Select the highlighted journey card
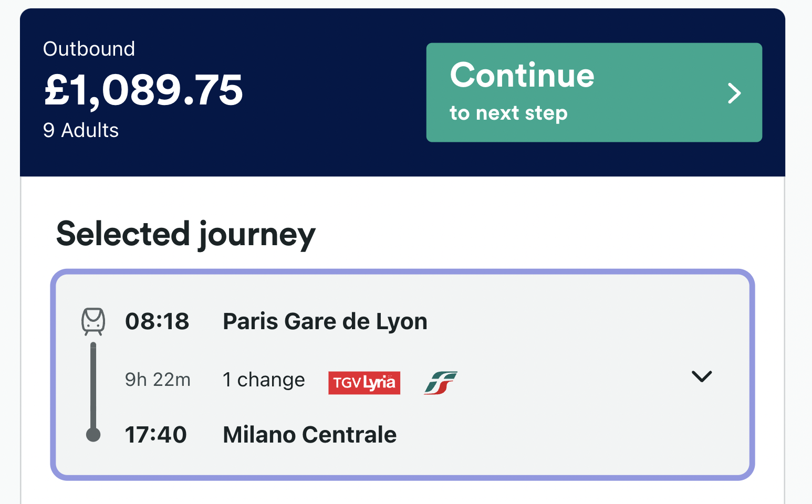 pyautogui.click(x=402, y=375)
